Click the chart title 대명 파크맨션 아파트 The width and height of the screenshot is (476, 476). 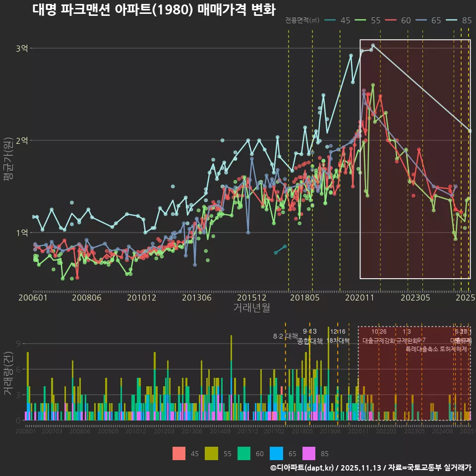[x=153, y=9]
